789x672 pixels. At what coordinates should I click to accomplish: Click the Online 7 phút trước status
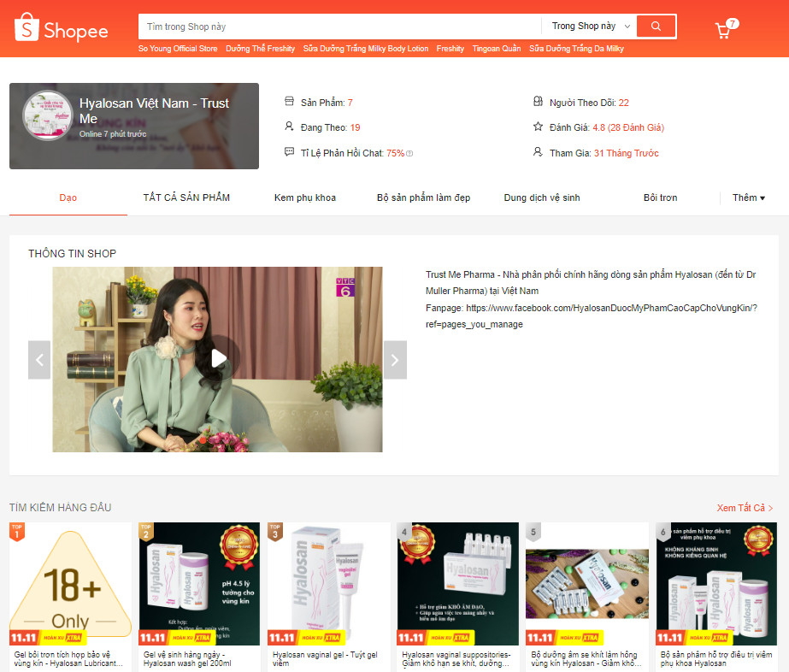[113, 134]
